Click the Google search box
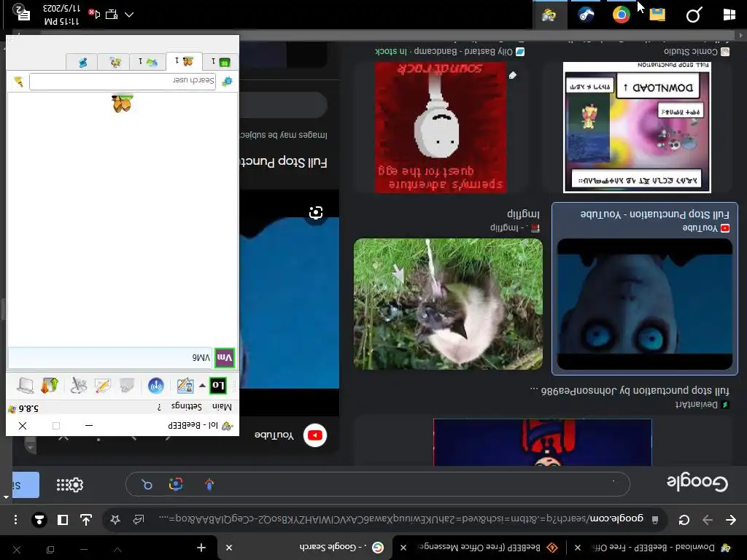The width and height of the screenshot is (747, 560). [x=378, y=484]
